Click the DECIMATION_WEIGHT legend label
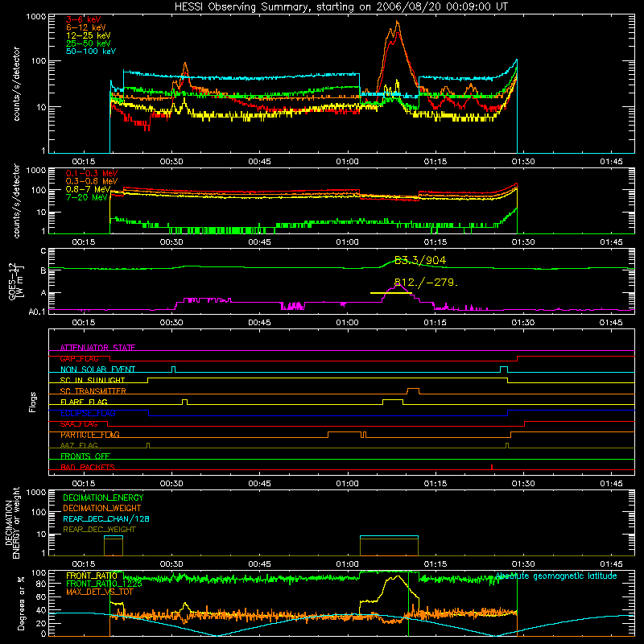Image resolution: width=644 pixels, height=644 pixels. pyautogui.click(x=102, y=508)
